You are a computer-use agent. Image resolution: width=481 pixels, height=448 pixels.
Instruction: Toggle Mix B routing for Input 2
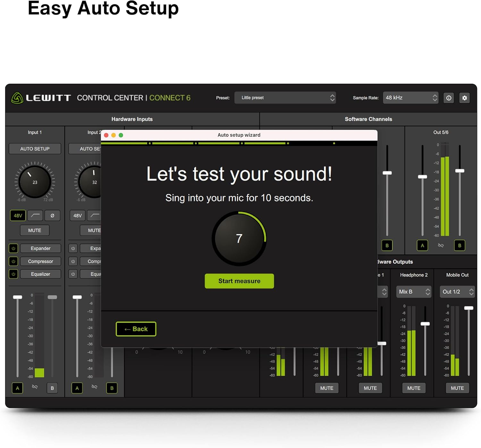coord(112,388)
